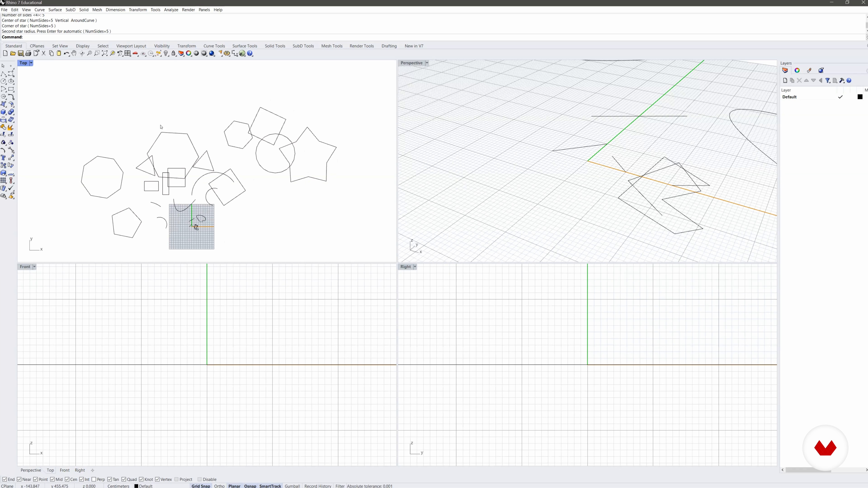Screen dimensions: 868x488
Task: Select the Box solid tool
Action: coord(3,112)
